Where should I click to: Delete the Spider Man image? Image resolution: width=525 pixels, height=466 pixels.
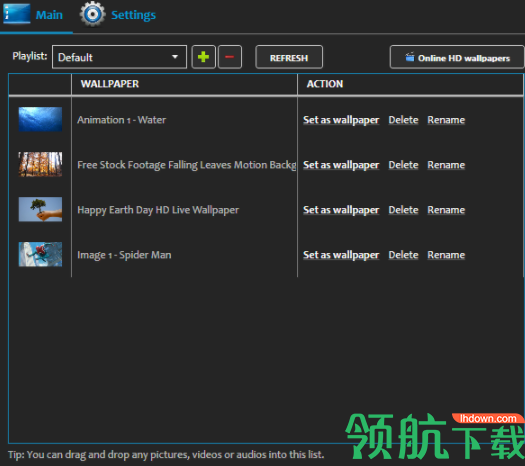(x=403, y=255)
